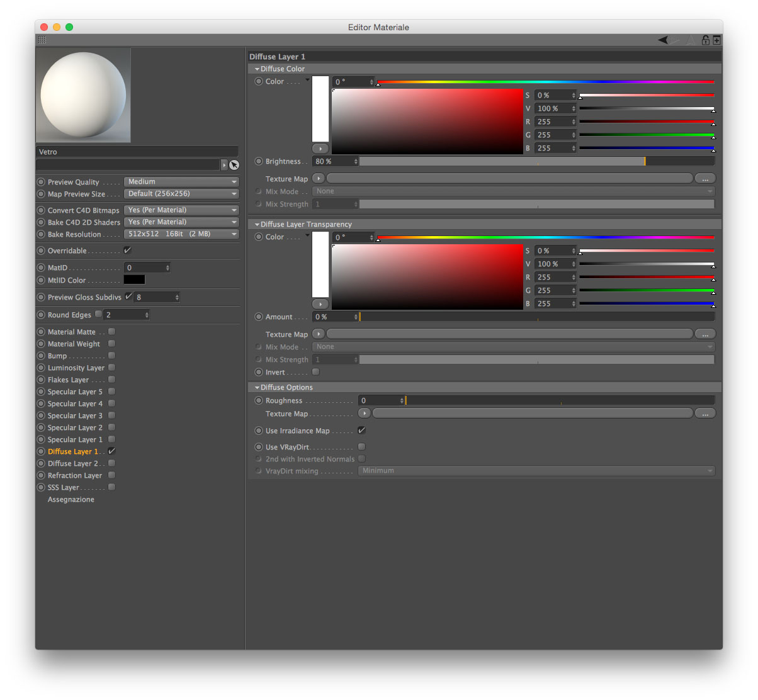Enable the Refraction Layer checkbox
Screen dimensions: 758x700
[111, 475]
